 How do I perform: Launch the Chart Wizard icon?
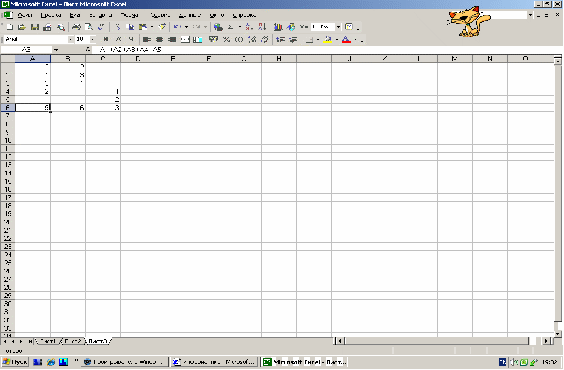pos(278,27)
